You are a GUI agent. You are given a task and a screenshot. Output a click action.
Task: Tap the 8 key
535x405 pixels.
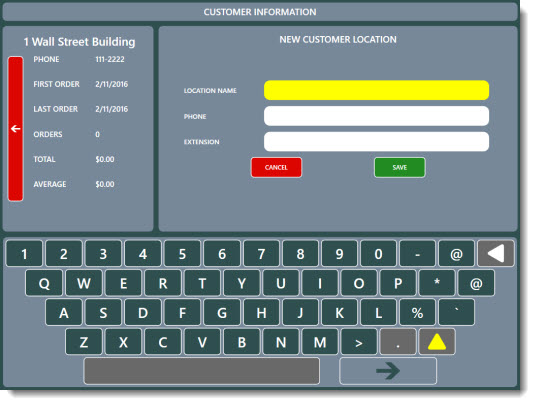click(300, 254)
